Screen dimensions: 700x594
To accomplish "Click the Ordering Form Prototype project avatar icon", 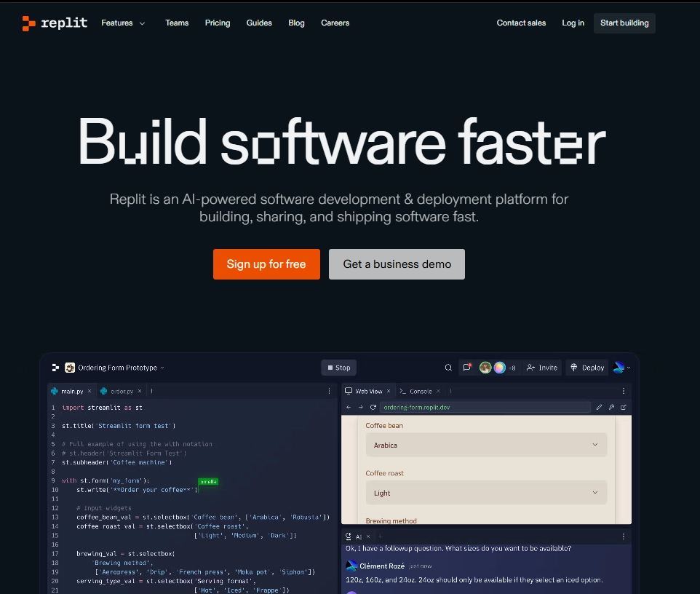I will (x=70, y=368).
